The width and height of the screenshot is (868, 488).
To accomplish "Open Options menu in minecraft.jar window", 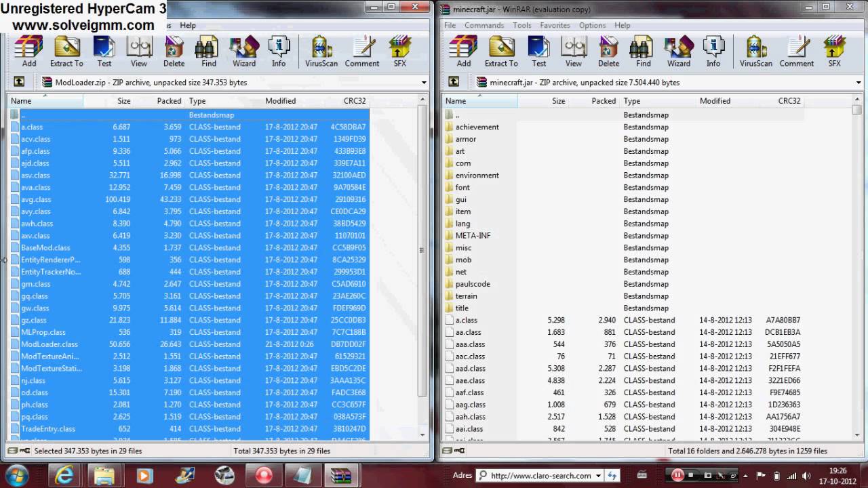I will click(x=593, y=25).
